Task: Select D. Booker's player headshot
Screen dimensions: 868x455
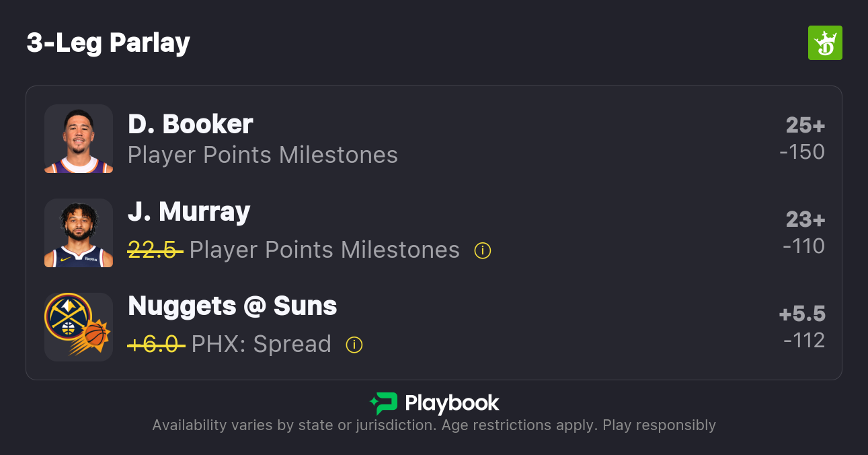Action: coord(79,139)
